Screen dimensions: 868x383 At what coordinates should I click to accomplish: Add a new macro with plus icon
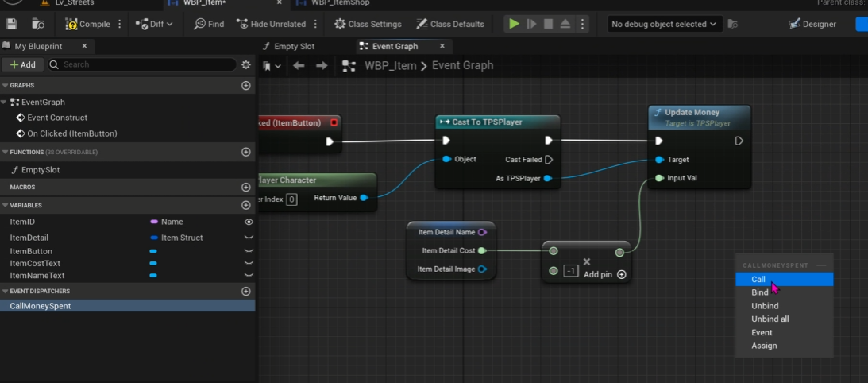click(x=246, y=188)
